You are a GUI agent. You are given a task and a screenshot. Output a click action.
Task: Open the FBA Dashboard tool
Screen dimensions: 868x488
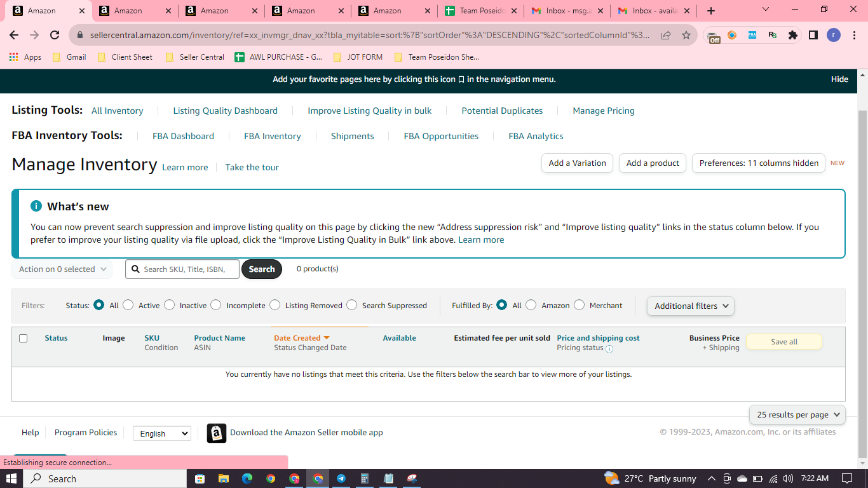[183, 136]
